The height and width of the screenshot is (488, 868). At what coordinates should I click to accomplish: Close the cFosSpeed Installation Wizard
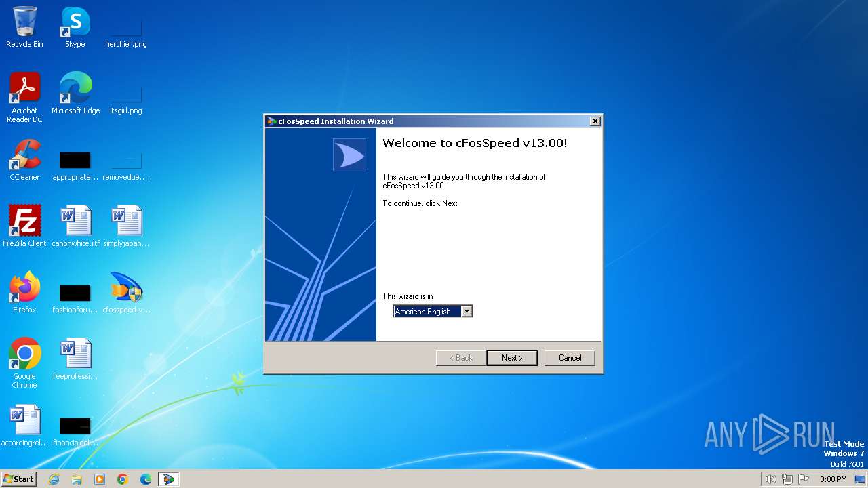(595, 121)
